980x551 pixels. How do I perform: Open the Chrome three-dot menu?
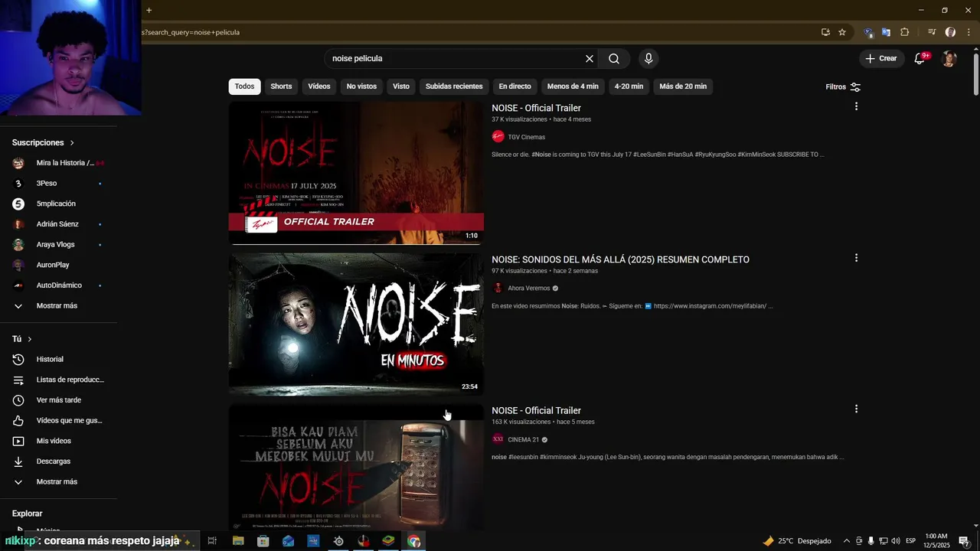click(969, 32)
